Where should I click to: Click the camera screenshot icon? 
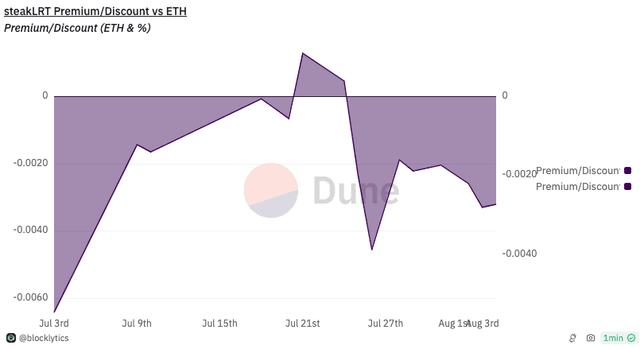(591, 338)
